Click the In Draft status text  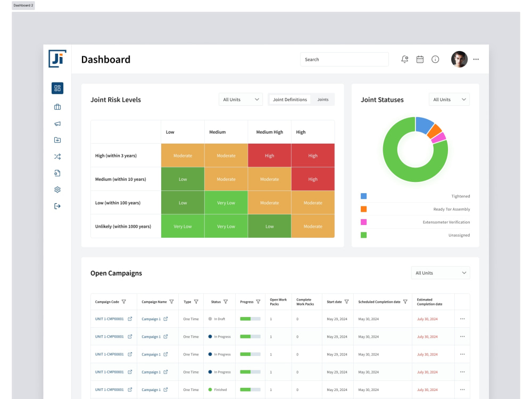click(x=220, y=319)
